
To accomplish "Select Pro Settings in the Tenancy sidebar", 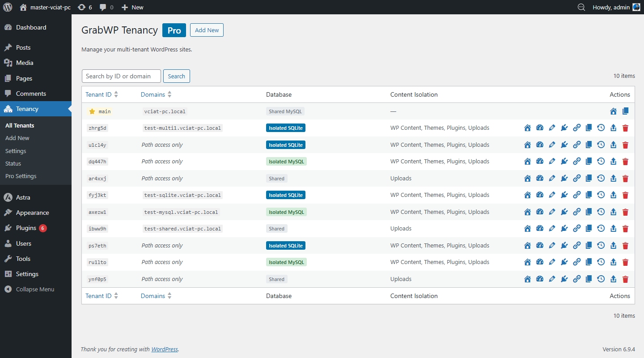I will pyautogui.click(x=21, y=176).
